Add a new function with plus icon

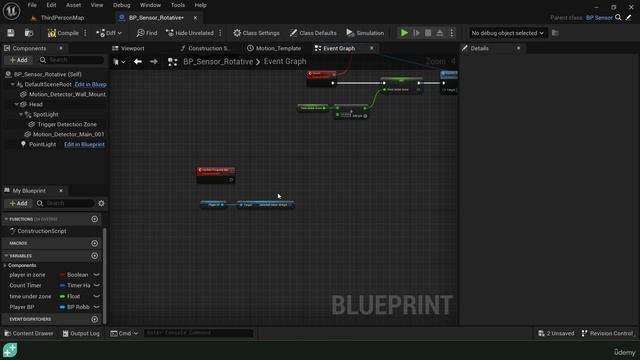click(x=95, y=219)
